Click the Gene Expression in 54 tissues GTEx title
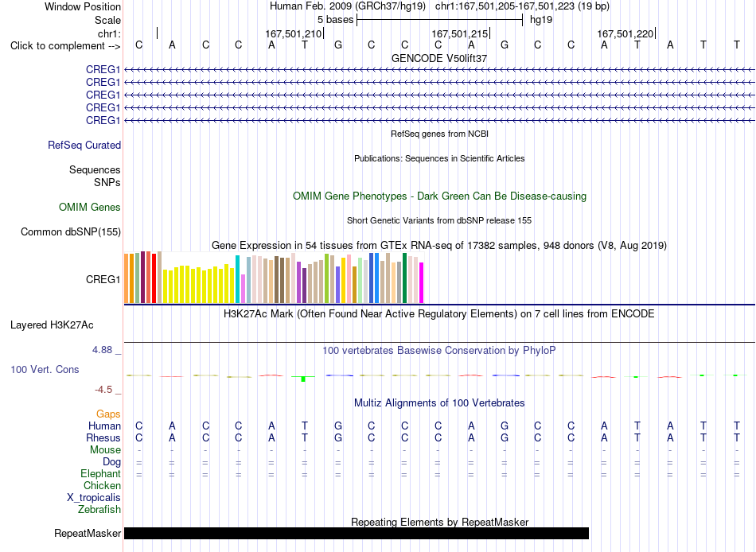This screenshot has height=552, width=756. 439,246
